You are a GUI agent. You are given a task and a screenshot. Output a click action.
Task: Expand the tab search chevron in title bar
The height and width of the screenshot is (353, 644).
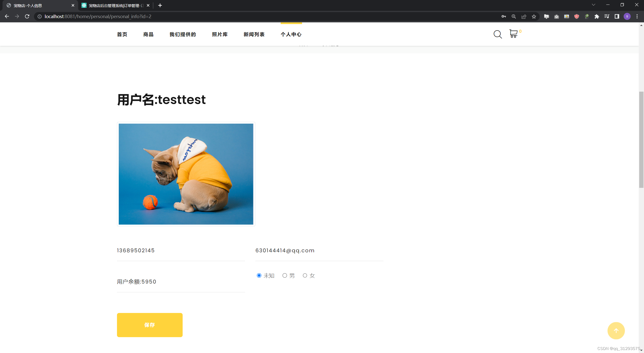tap(593, 5)
